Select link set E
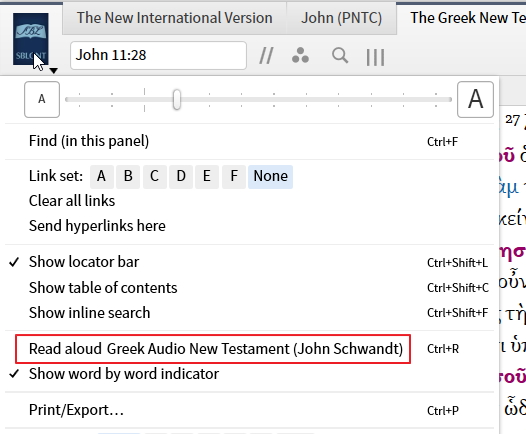 (x=207, y=176)
